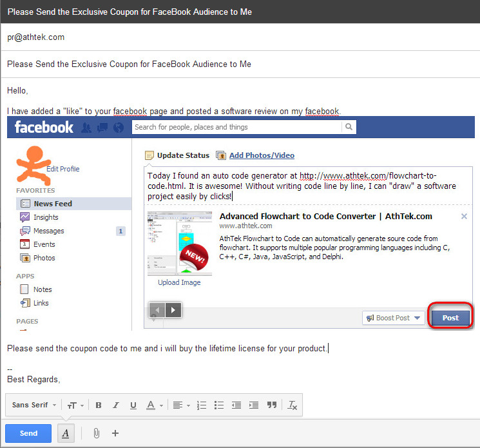
Task: Open Photos in sidebar
Action: click(44, 258)
